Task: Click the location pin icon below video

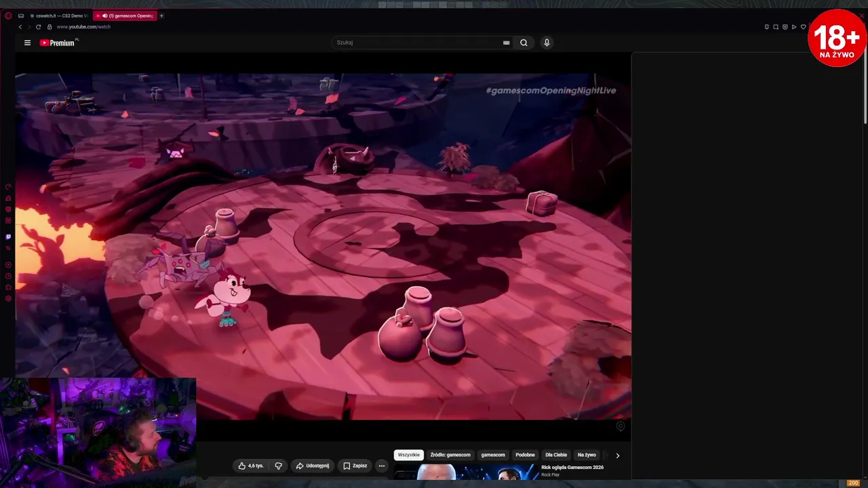Action: pos(620,426)
